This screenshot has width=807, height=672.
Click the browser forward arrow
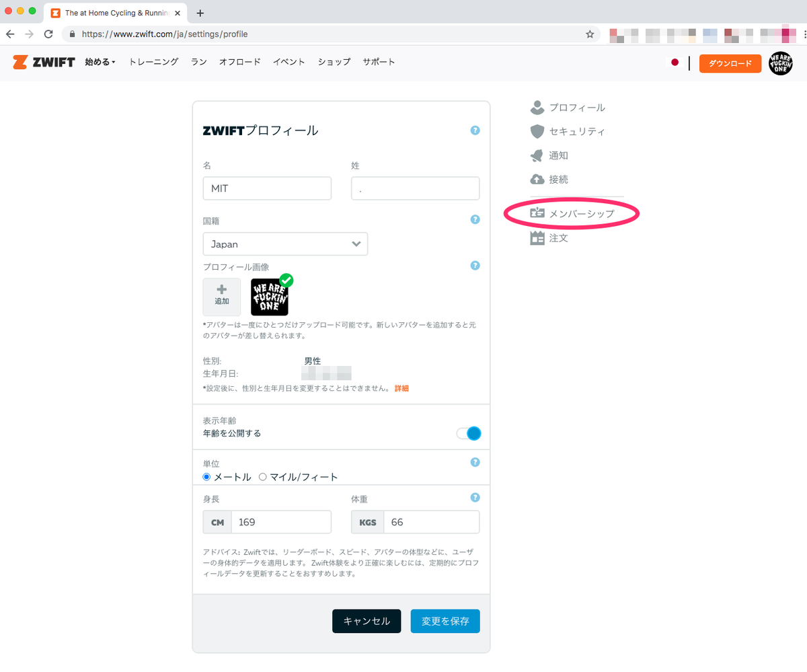pos(29,34)
